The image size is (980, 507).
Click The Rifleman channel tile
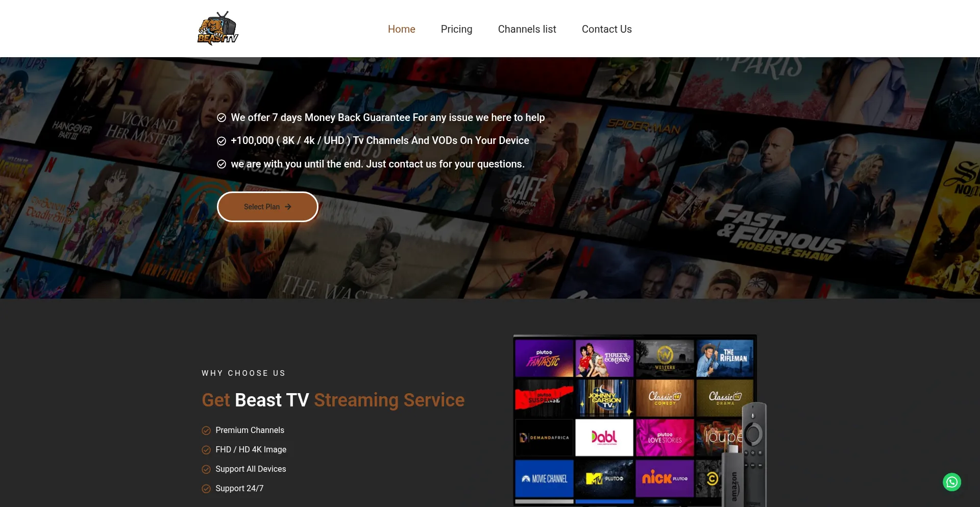pos(725,358)
